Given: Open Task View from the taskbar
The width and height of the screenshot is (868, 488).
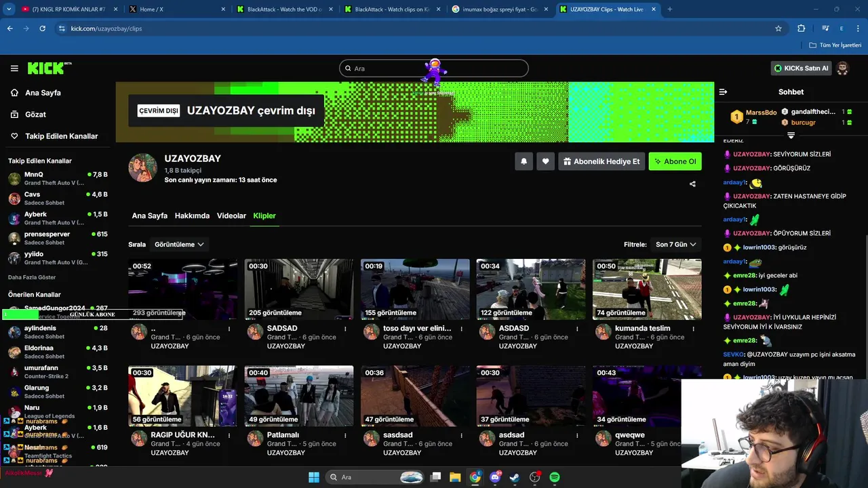Looking at the screenshot, I should pyautogui.click(x=435, y=477).
